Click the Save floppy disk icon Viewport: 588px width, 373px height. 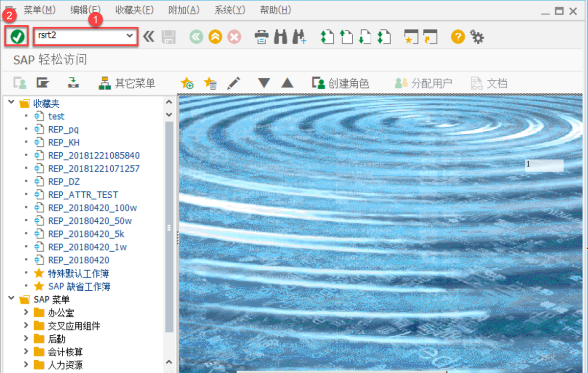[169, 37]
